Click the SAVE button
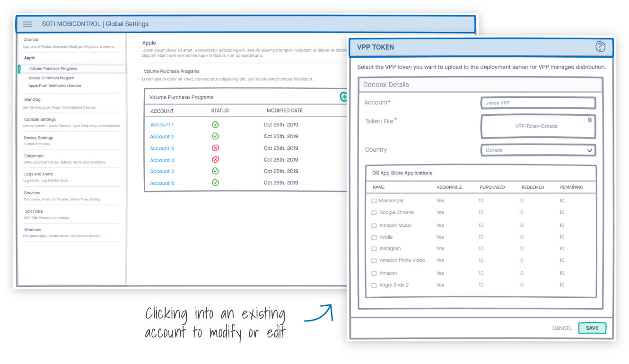 (592, 328)
